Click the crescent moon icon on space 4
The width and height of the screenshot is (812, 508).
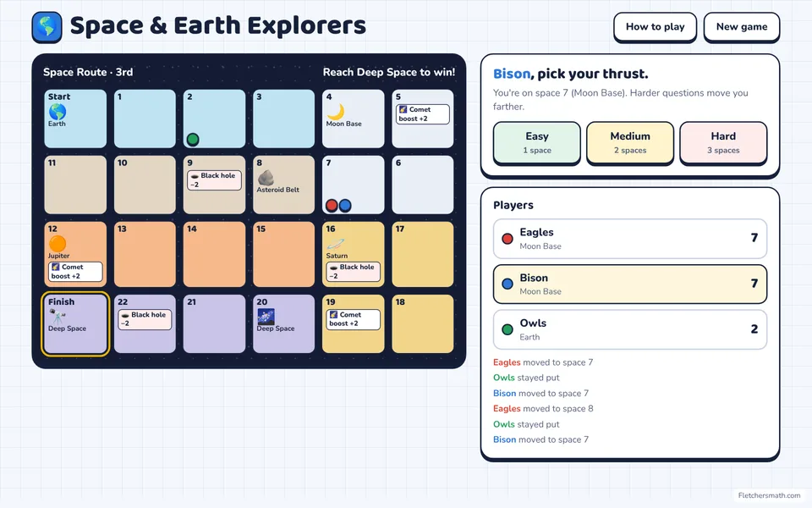335,111
